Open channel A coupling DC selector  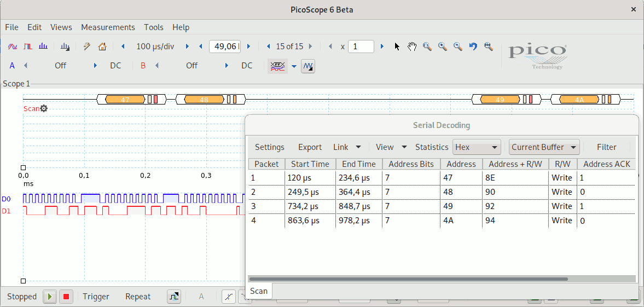(116, 66)
